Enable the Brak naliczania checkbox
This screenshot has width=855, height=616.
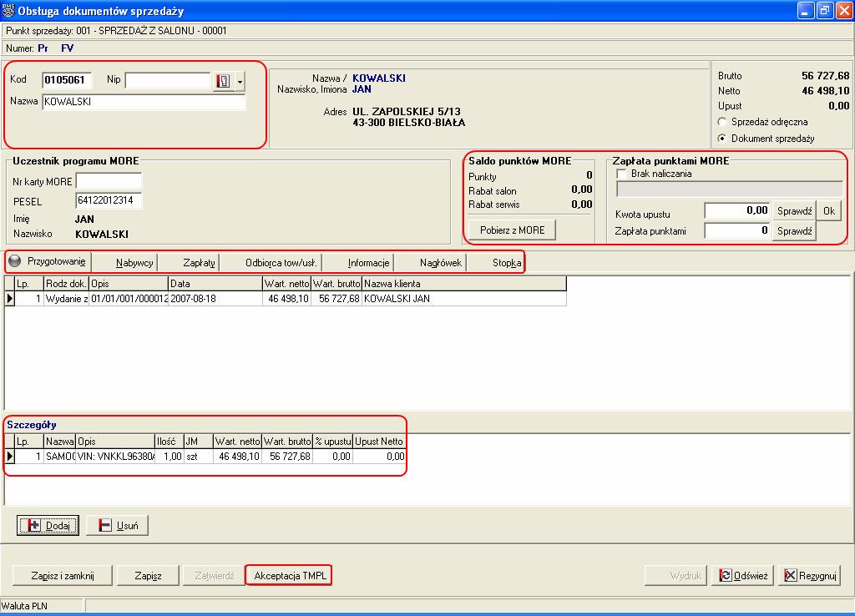point(621,174)
